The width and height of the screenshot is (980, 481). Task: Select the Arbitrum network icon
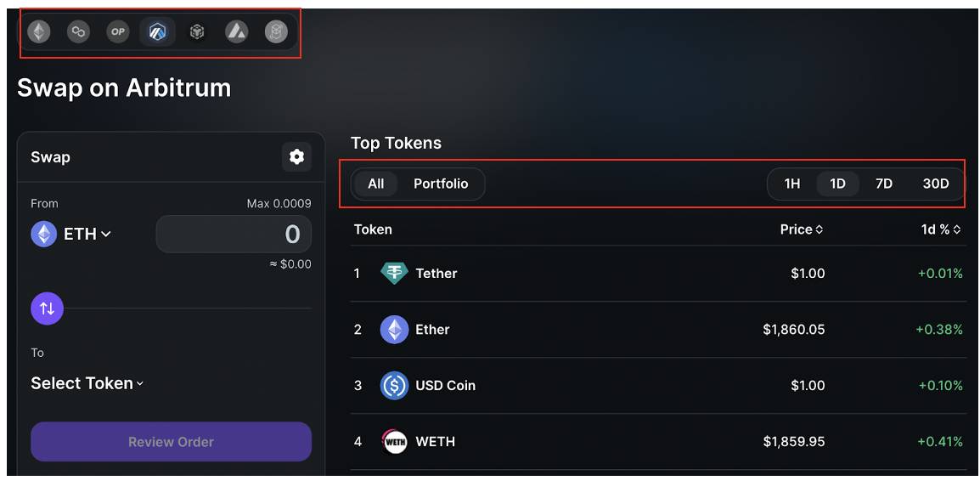[157, 31]
